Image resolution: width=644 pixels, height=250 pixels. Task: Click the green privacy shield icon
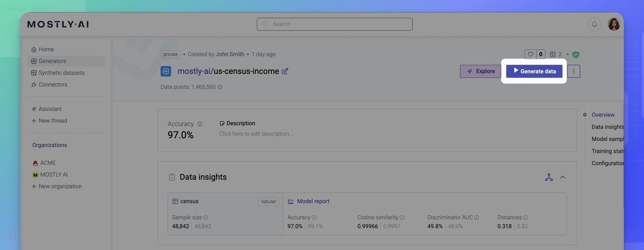[576, 54]
